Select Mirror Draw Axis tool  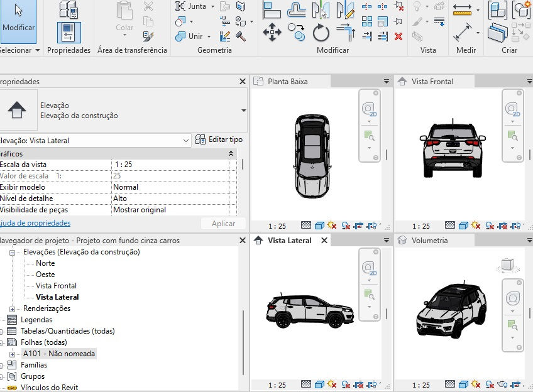(x=345, y=9)
